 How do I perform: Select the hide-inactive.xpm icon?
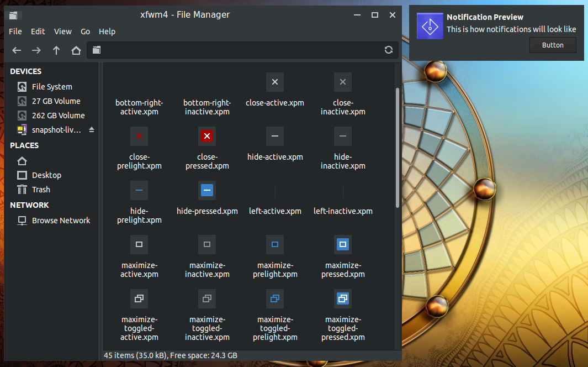(343, 136)
